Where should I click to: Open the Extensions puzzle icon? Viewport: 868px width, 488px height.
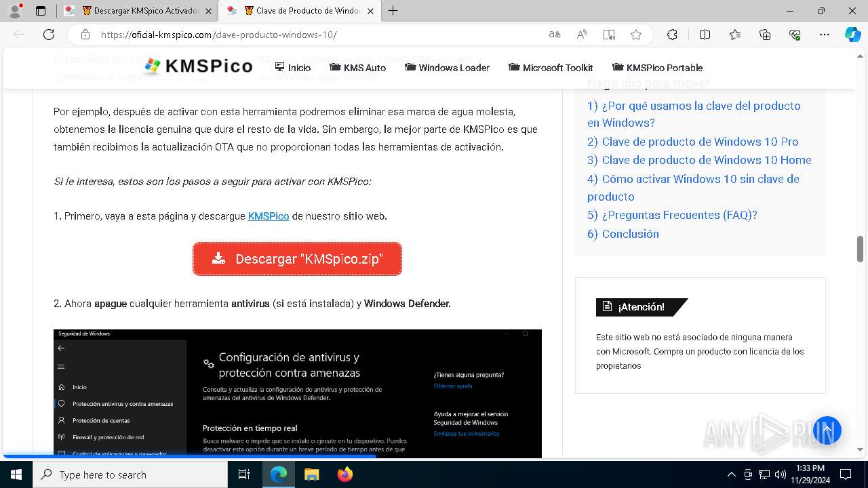click(x=672, y=35)
